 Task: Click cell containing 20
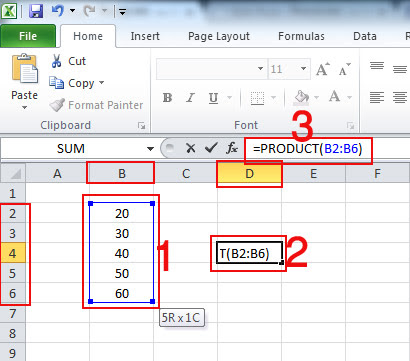tap(122, 213)
